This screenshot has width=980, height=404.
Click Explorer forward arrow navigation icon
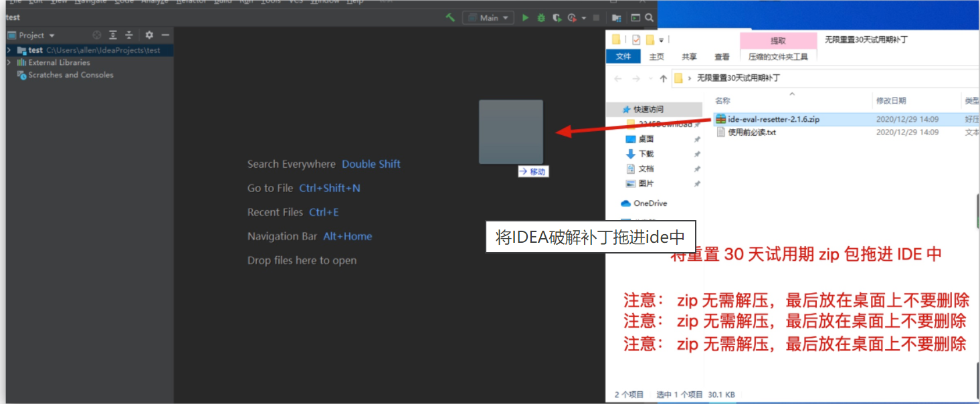636,78
